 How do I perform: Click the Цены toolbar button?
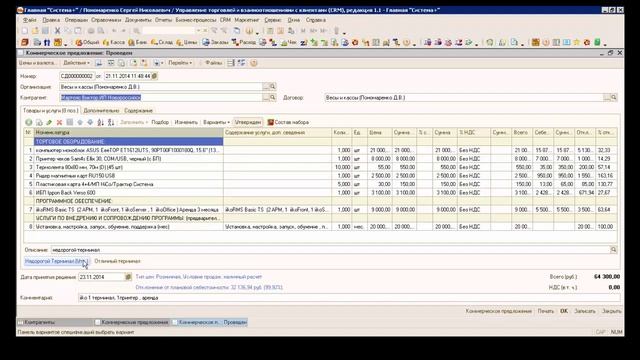187,42
